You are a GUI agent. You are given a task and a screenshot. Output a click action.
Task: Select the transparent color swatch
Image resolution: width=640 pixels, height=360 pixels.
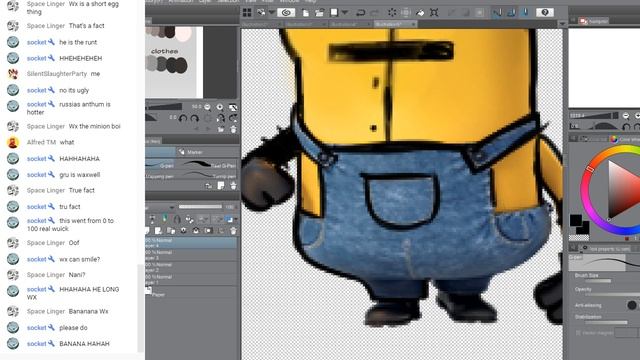click(x=579, y=238)
